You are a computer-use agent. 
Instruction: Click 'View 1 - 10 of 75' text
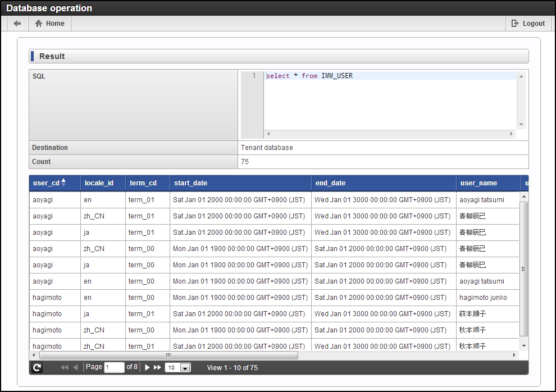point(233,368)
